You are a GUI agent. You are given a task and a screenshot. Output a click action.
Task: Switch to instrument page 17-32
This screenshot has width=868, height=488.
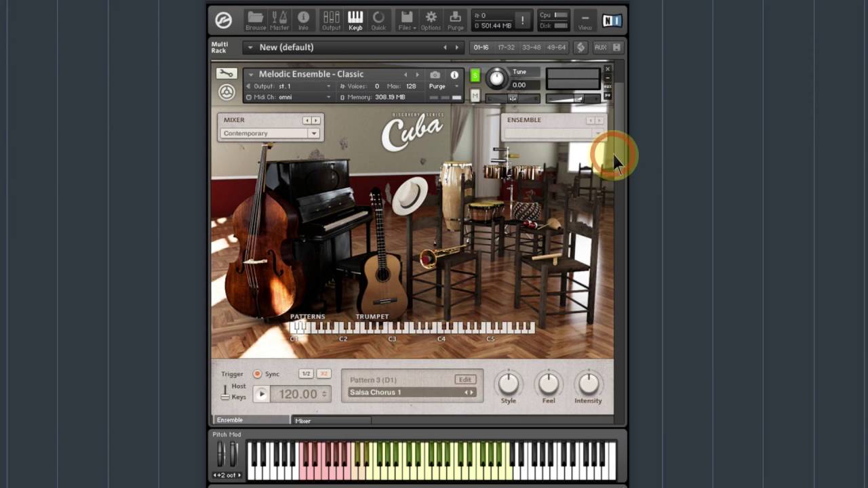[506, 47]
